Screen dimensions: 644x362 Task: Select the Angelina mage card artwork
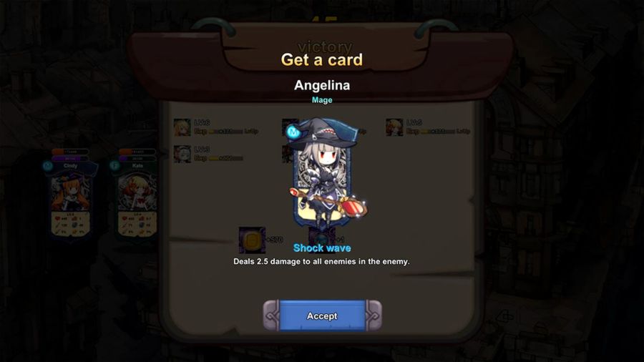pos(323,172)
